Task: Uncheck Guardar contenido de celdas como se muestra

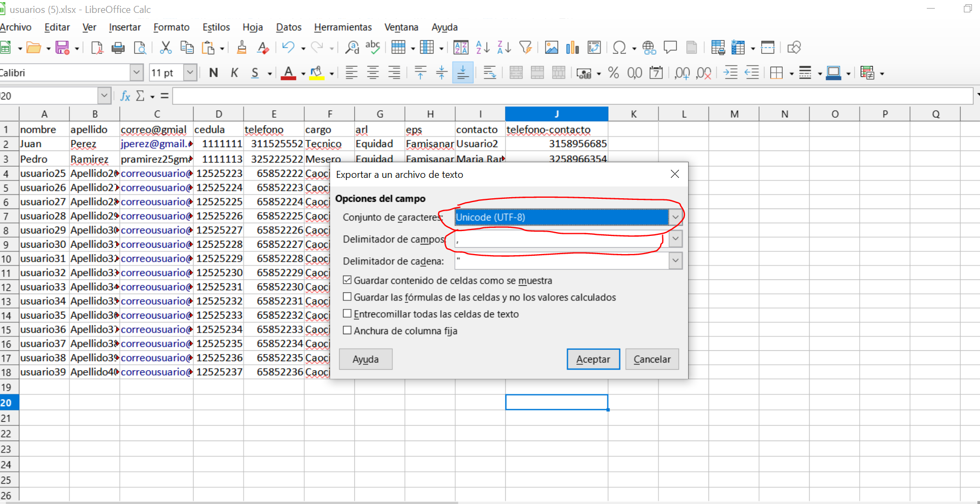Action: 347,280
